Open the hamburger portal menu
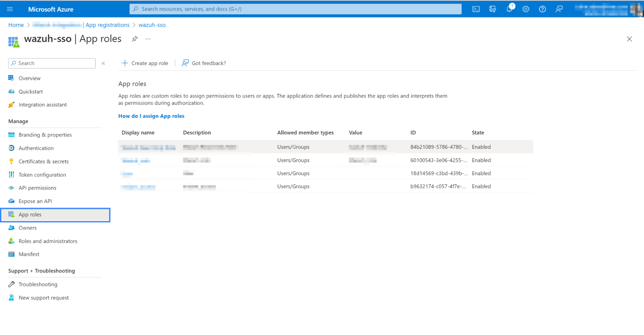This screenshot has width=644, height=335. point(10,9)
